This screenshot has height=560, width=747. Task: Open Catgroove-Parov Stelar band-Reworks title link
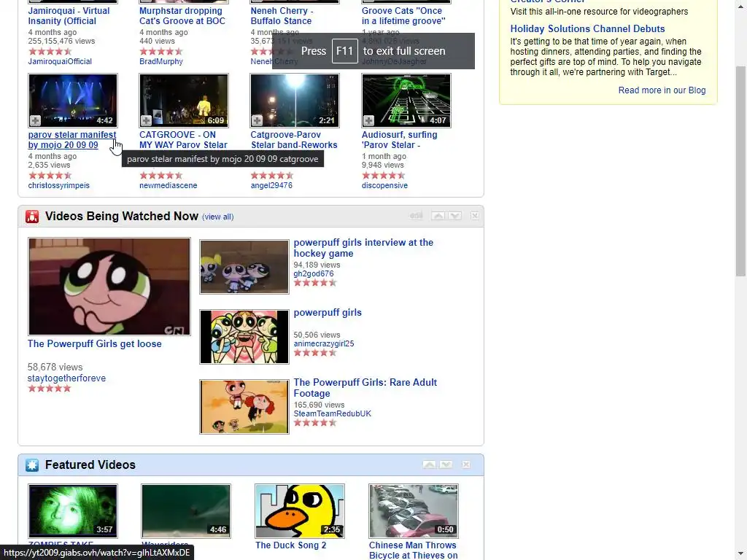point(294,140)
